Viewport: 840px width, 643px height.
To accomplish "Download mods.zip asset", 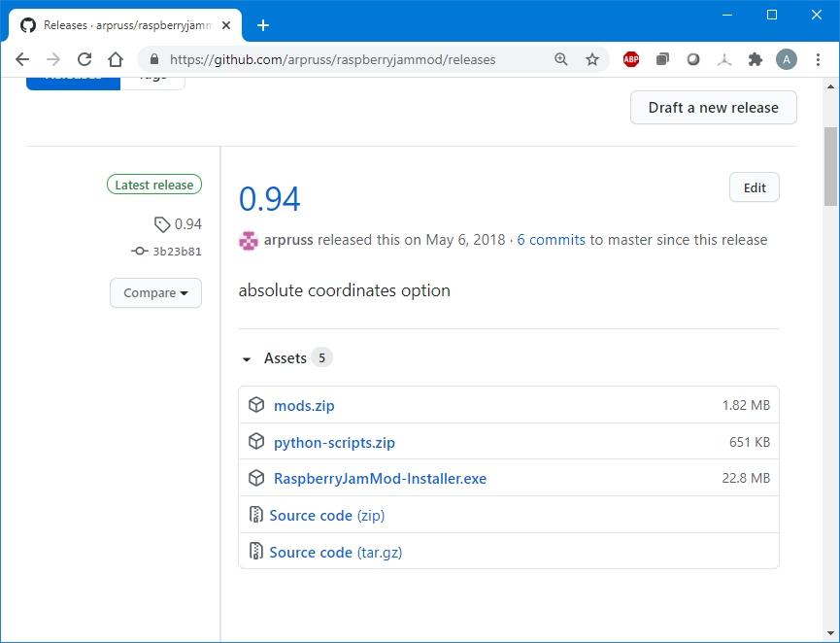I will (304, 405).
